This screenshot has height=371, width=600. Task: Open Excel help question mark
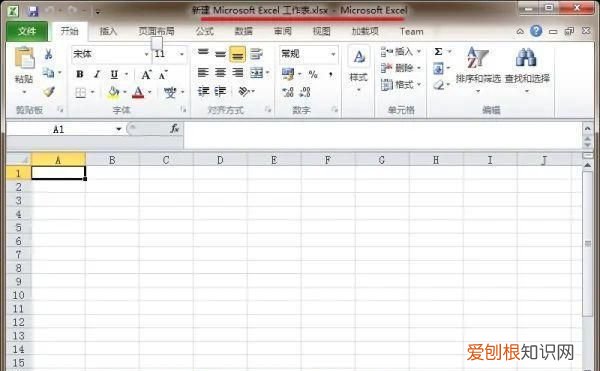(x=536, y=31)
